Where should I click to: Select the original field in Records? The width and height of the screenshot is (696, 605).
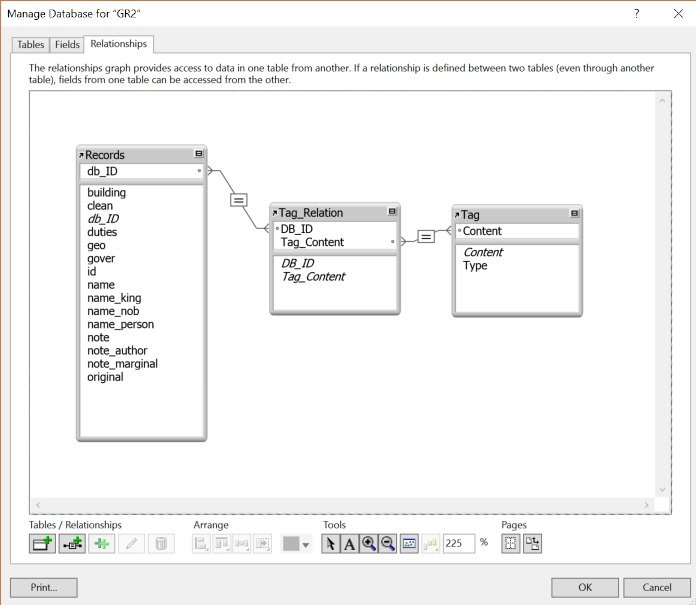pos(105,377)
